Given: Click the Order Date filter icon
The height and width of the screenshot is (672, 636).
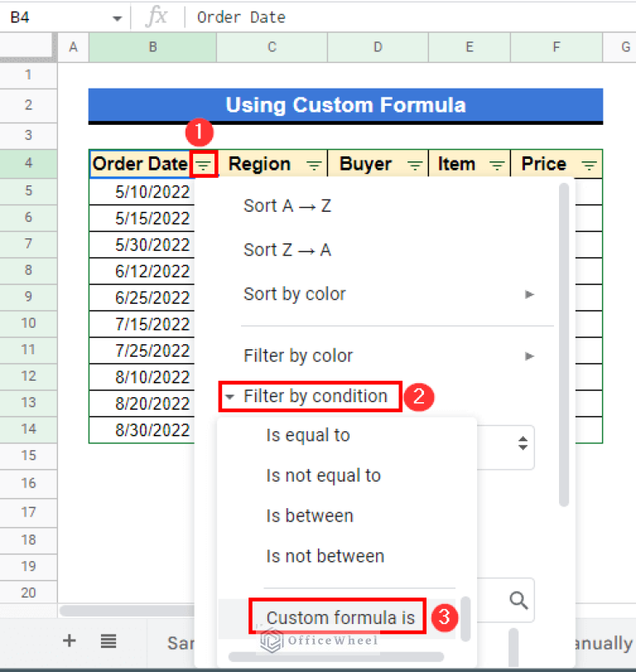Looking at the screenshot, I should [x=204, y=165].
